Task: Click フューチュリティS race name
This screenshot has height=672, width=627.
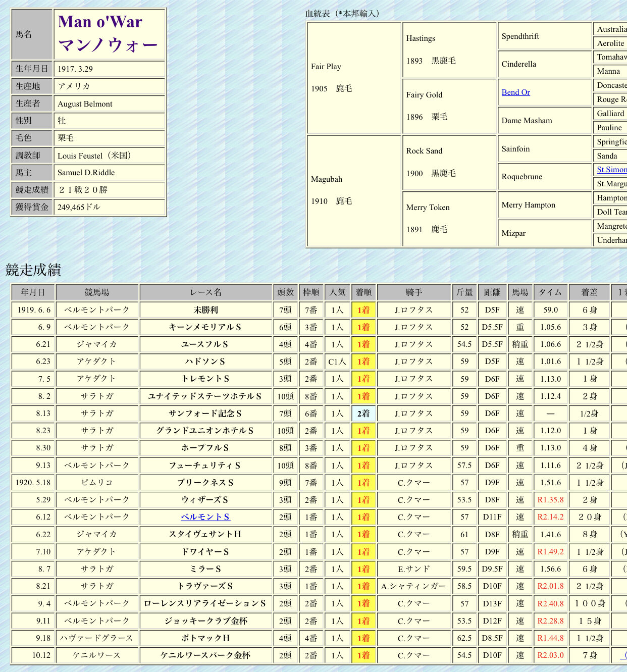Action: tap(205, 466)
